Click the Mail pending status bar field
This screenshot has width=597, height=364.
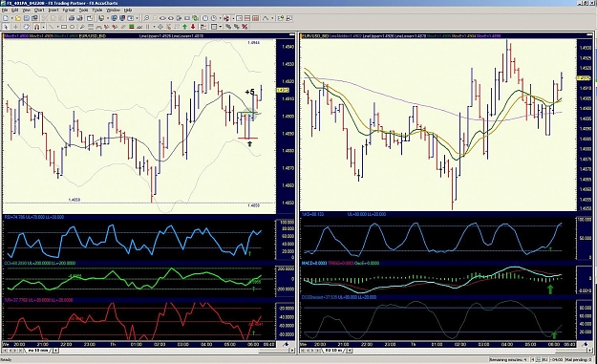(x=578, y=359)
